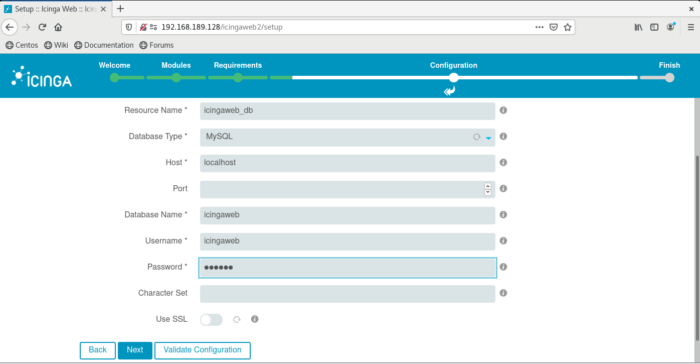
Task: Click the info icon beside Use SSL
Action: coord(254,319)
